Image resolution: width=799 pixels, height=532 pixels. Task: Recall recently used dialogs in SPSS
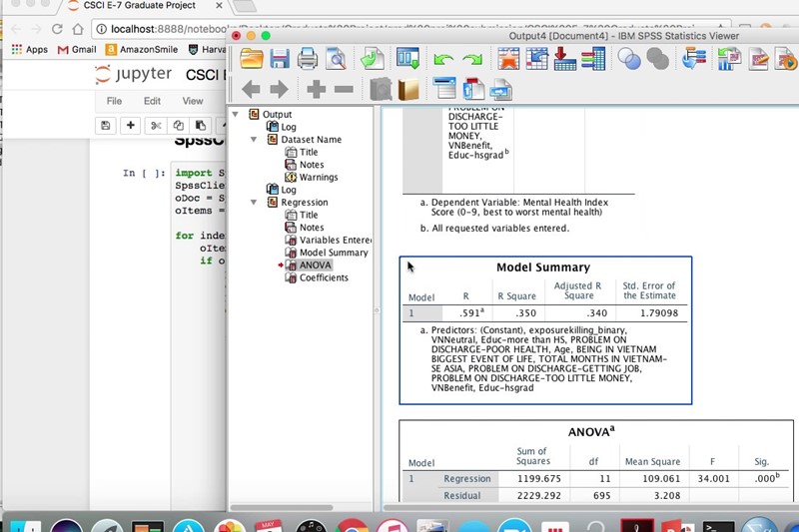(x=407, y=59)
